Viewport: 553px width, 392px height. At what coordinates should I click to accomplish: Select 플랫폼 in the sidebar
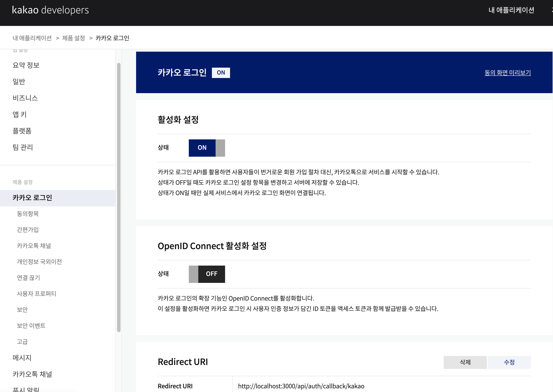click(22, 131)
